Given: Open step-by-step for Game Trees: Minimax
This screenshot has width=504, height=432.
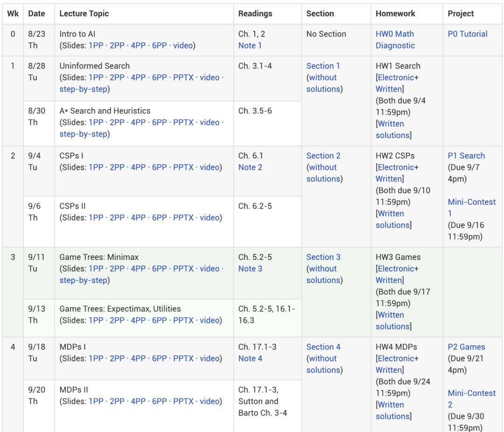Looking at the screenshot, I should pyautogui.click(x=83, y=280).
